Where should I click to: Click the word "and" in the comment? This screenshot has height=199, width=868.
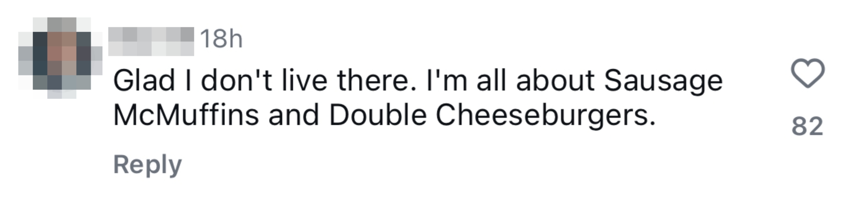coord(293,115)
